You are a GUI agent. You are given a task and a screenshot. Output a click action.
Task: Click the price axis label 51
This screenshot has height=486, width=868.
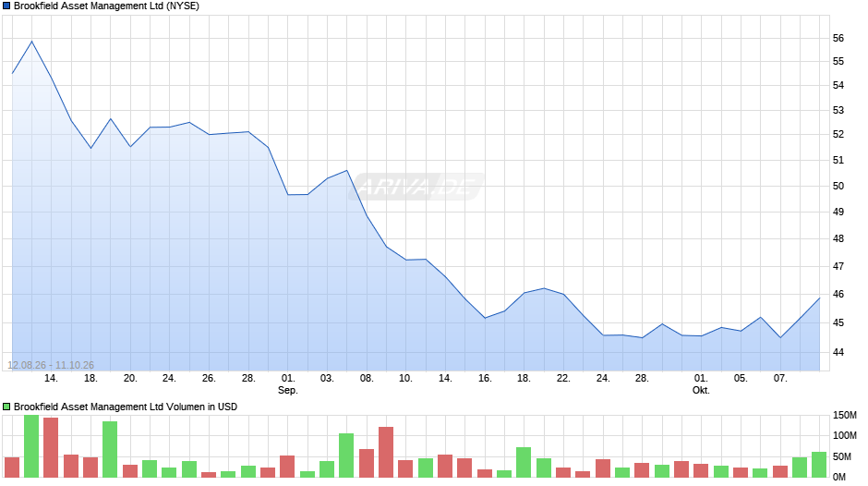838,160
